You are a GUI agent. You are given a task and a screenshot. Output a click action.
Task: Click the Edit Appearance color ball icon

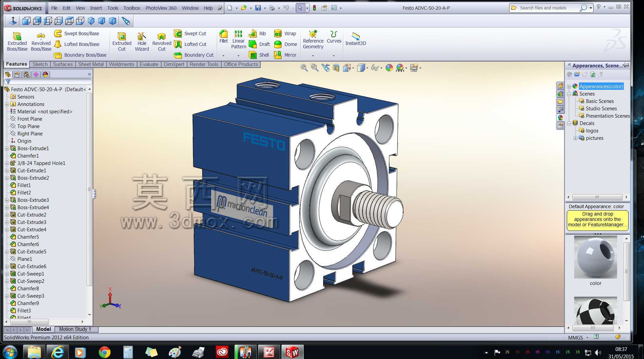click(389, 68)
